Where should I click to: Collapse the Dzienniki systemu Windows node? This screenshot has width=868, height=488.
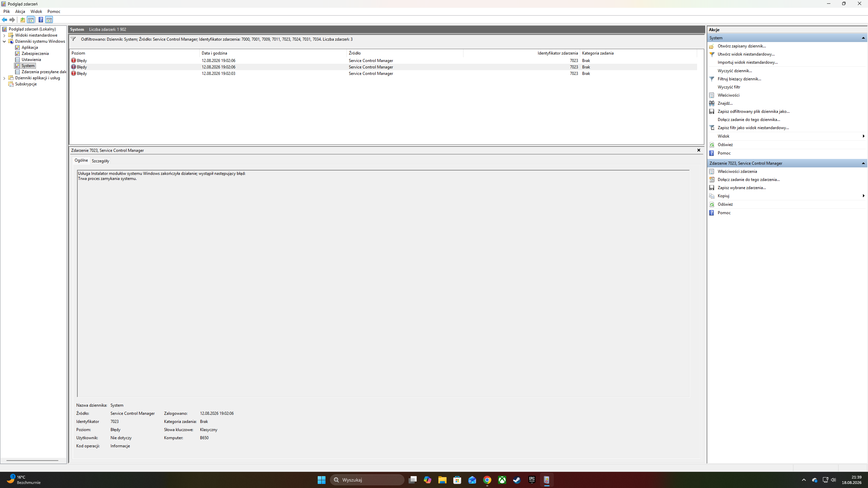4,41
